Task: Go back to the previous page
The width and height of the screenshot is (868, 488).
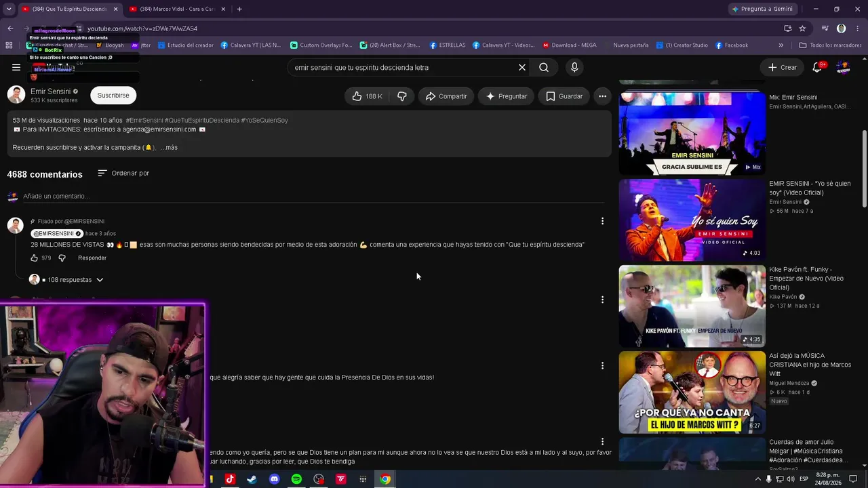Action: pyautogui.click(x=10, y=28)
